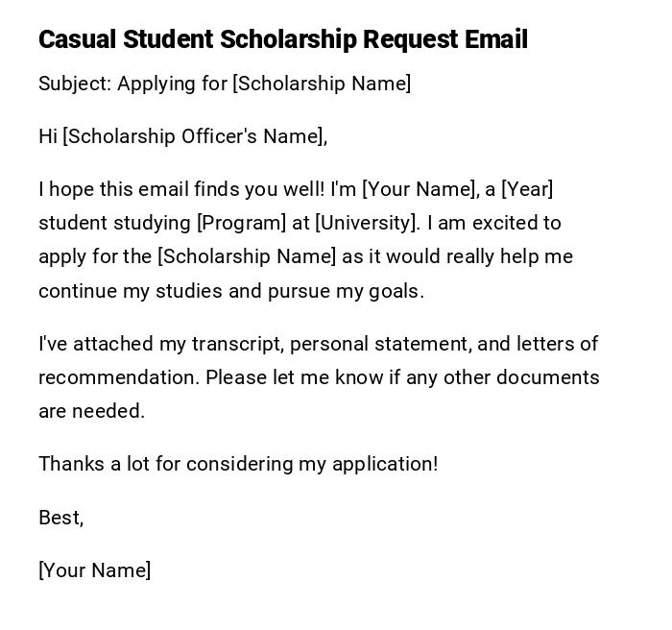Select the [Year] placeholder

point(527,189)
